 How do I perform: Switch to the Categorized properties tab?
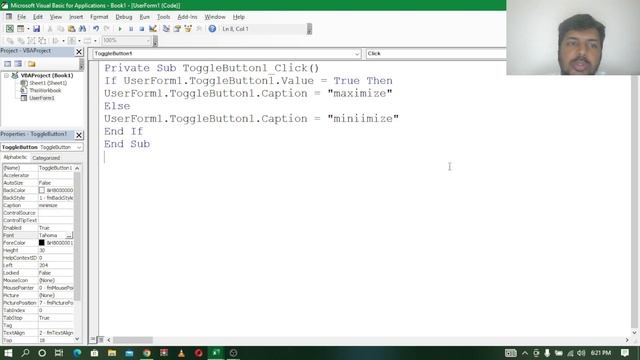pos(46,158)
